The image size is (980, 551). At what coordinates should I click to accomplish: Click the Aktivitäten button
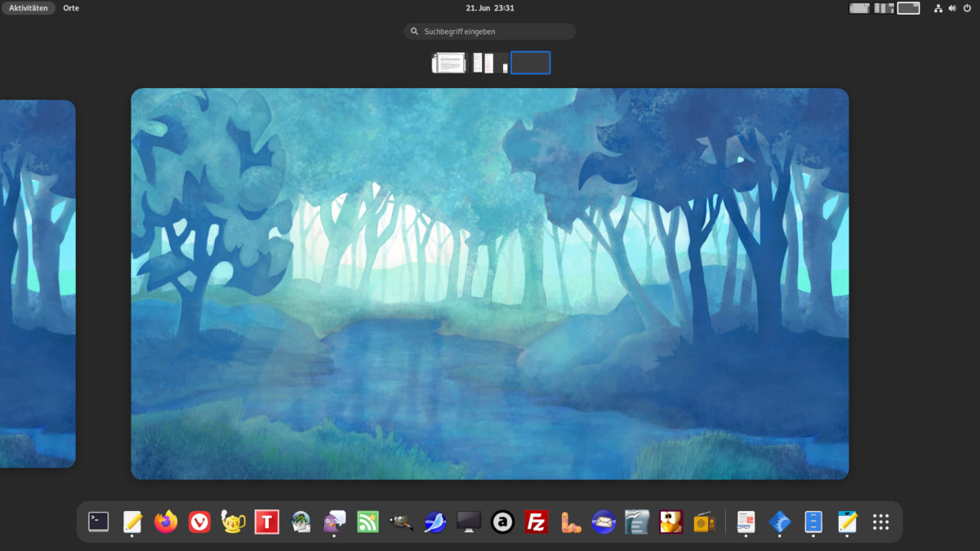(29, 8)
